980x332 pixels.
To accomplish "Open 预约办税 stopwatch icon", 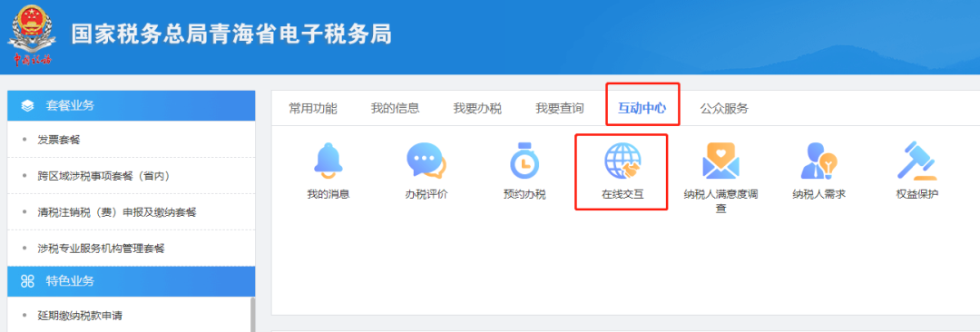I will [524, 161].
